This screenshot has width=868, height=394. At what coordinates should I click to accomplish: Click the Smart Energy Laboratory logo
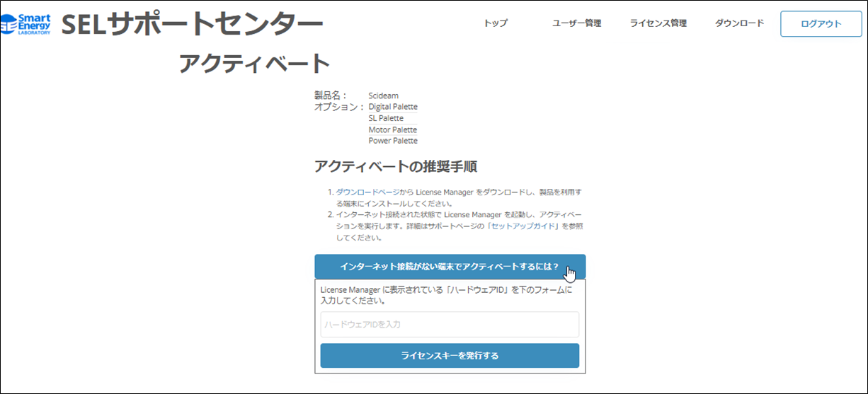point(26,24)
